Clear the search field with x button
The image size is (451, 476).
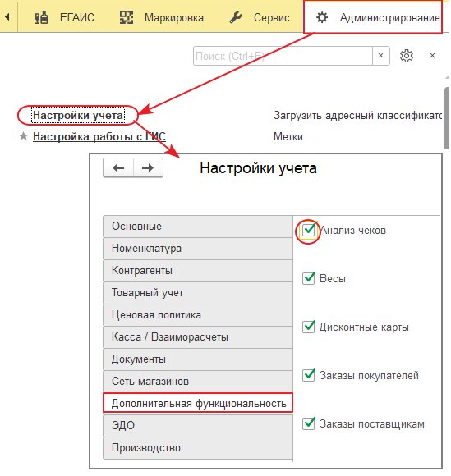click(380, 56)
